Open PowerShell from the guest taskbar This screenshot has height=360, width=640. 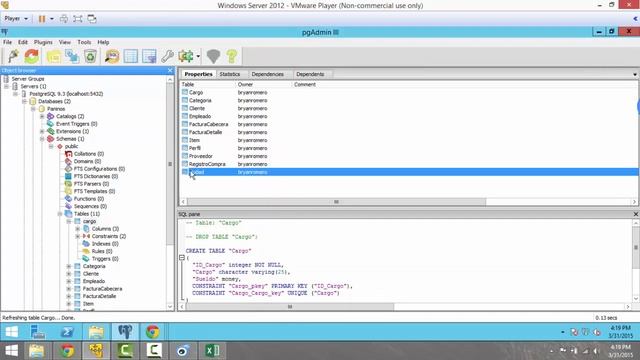67,332
